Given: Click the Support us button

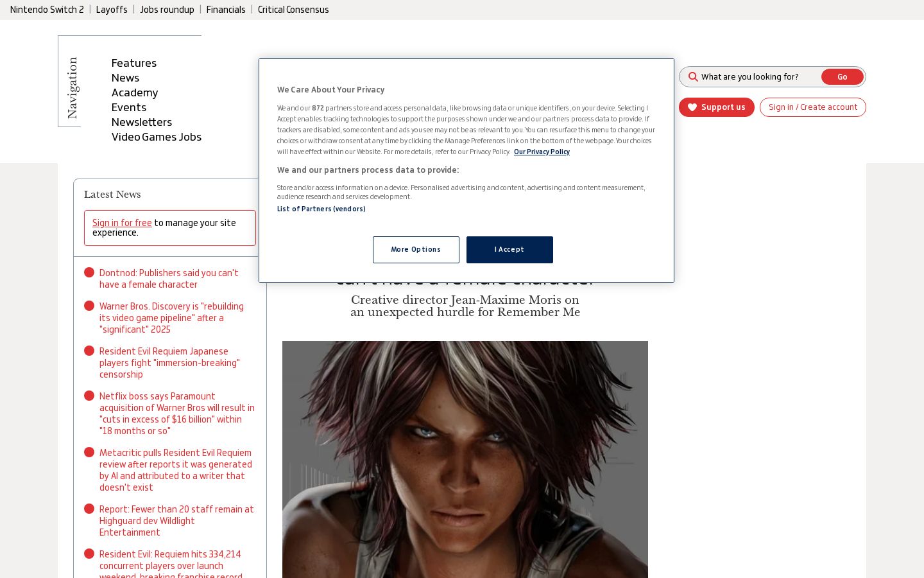Looking at the screenshot, I should coord(717,107).
